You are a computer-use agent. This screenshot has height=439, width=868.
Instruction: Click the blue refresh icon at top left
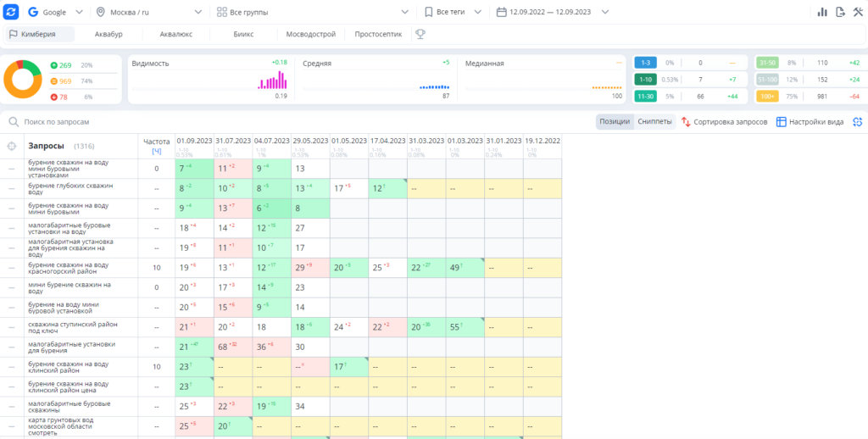pyautogui.click(x=11, y=12)
